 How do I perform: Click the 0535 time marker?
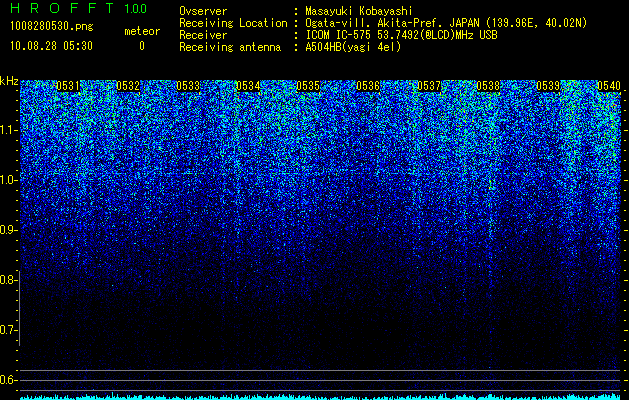308,86
